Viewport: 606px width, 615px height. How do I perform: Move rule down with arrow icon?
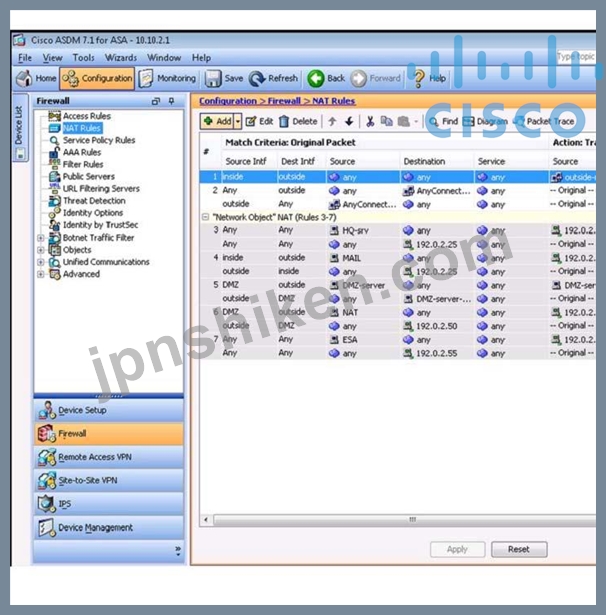(x=349, y=121)
